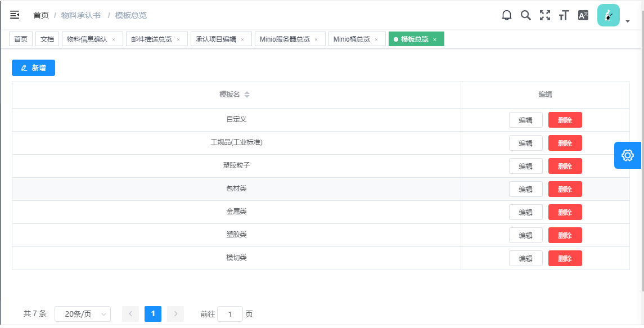Collapse the sidebar with the hamburger icon

[15, 15]
